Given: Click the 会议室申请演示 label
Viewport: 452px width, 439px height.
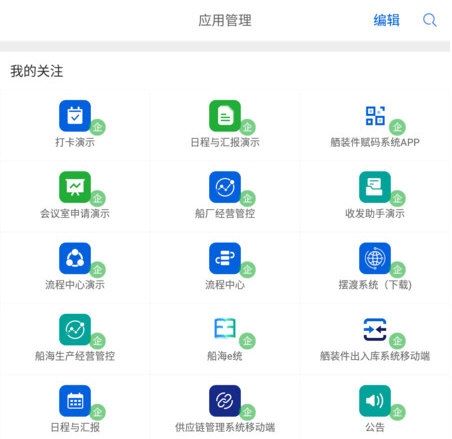Looking at the screenshot, I should click(75, 213).
